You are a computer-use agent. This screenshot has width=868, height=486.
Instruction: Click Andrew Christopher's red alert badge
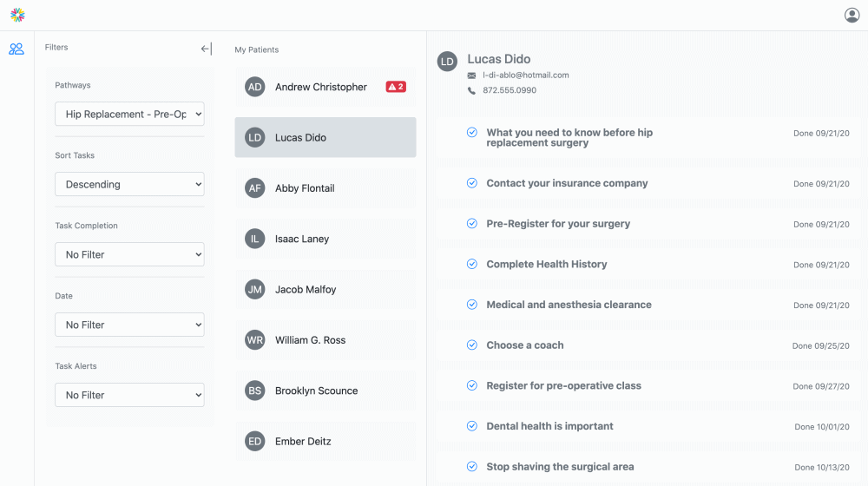tap(396, 87)
